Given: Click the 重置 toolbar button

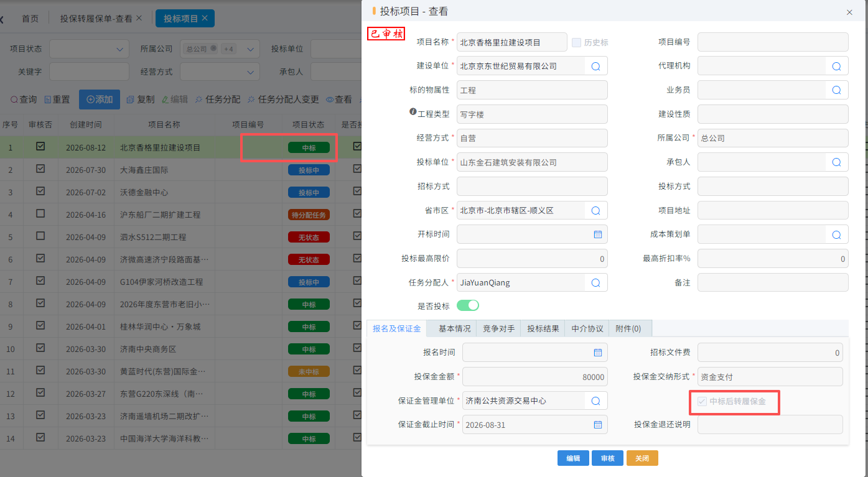Looking at the screenshot, I should click(57, 100).
